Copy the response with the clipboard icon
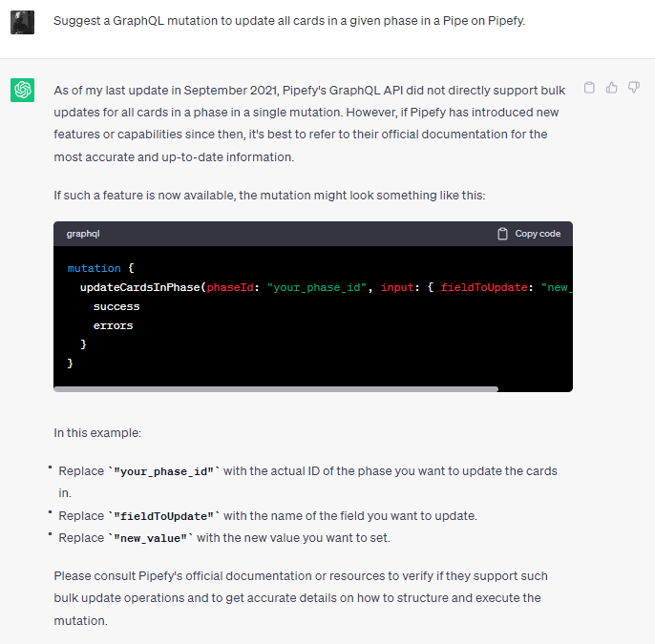Viewport: 655px width, 644px height. [589, 87]
